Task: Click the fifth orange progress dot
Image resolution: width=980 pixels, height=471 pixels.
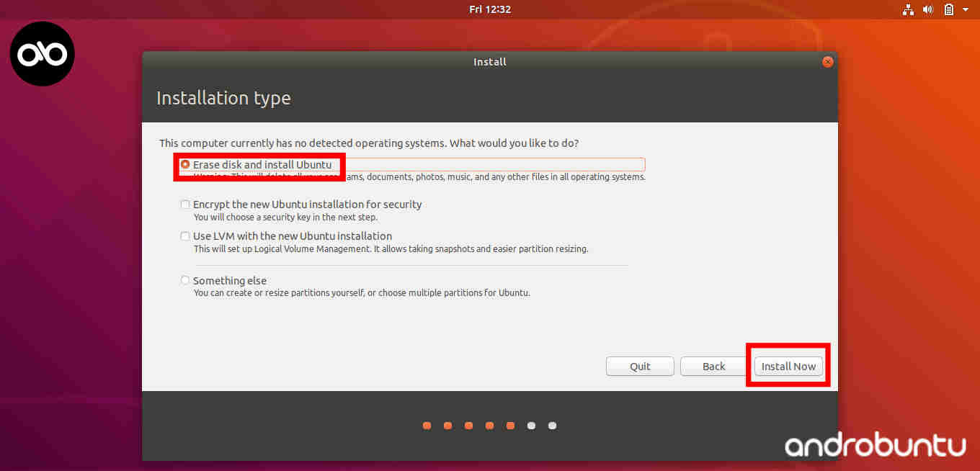Action: [510, 426]
